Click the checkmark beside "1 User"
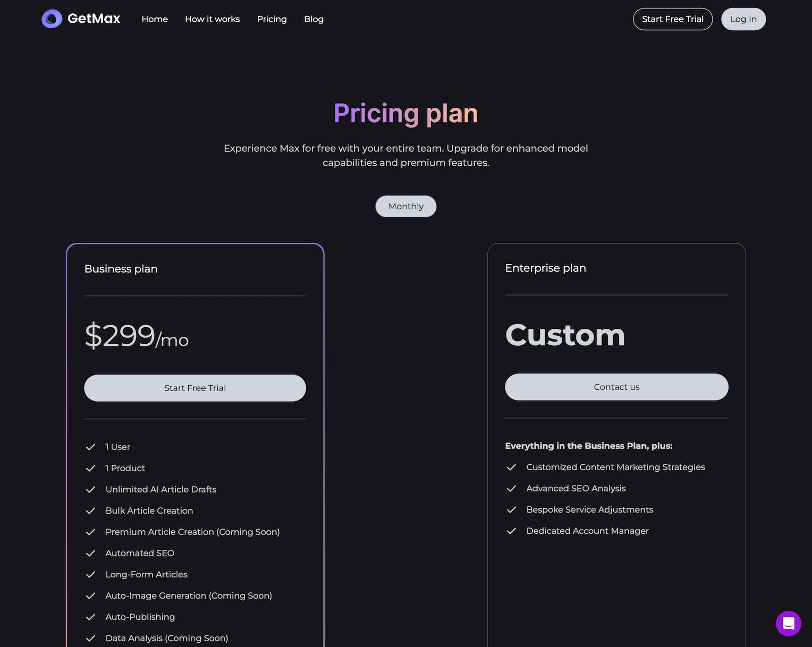The width and height of the screenshot is (812, 647). 90,447
